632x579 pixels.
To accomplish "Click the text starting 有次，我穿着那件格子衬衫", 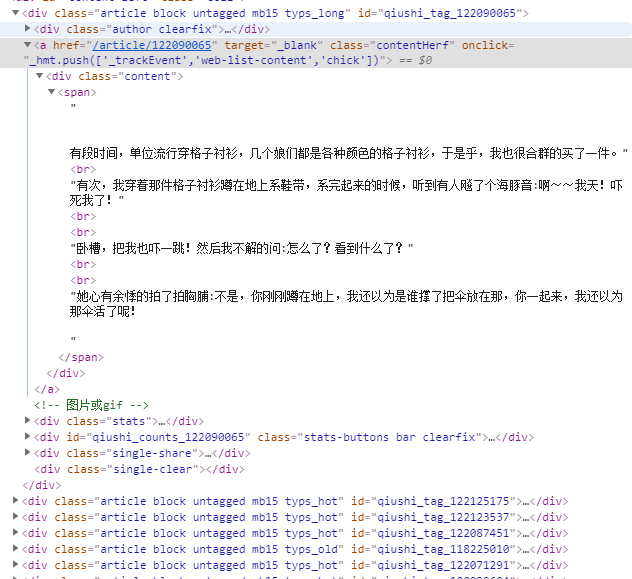I will 347,193.
